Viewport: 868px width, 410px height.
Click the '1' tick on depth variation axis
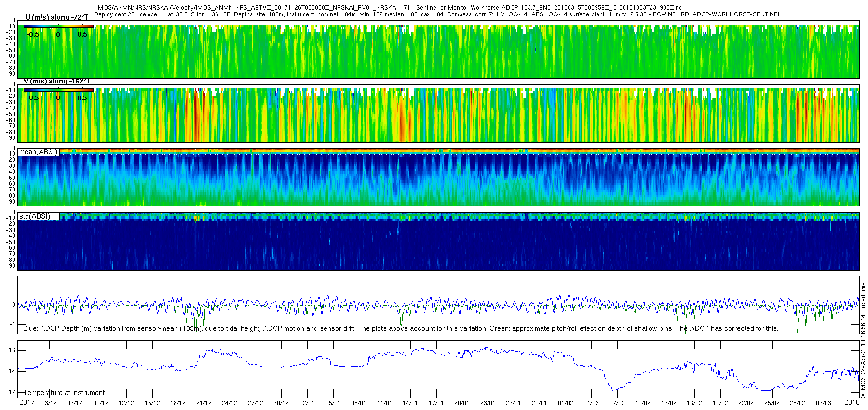coord(14,286)
